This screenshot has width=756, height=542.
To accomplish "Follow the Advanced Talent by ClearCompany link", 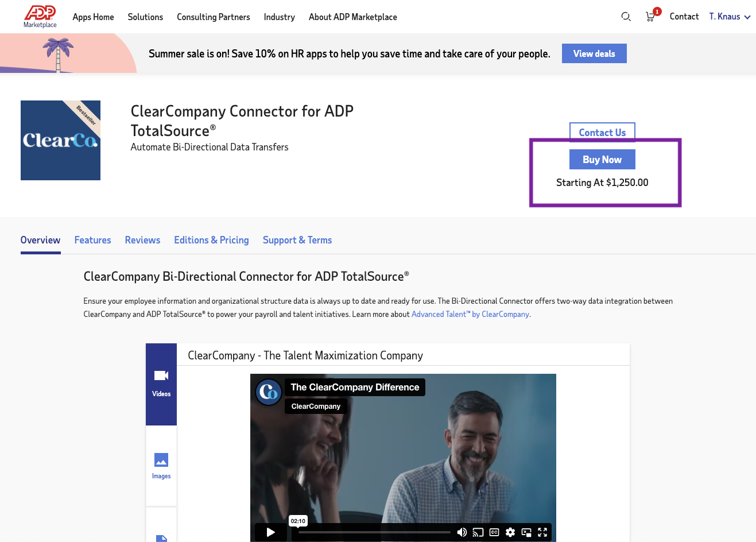I will click(x=470, y=314).
